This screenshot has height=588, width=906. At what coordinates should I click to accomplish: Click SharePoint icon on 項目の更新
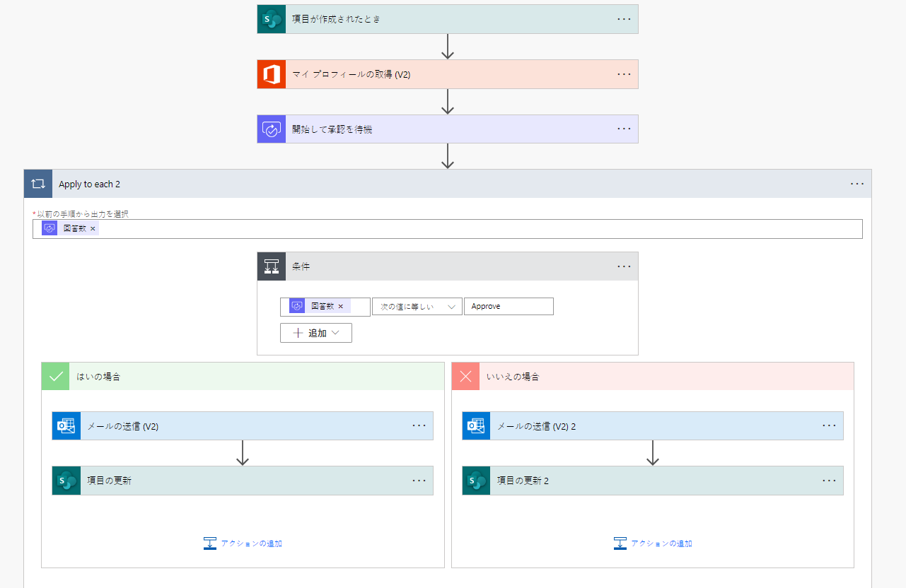tap(66, 481)
